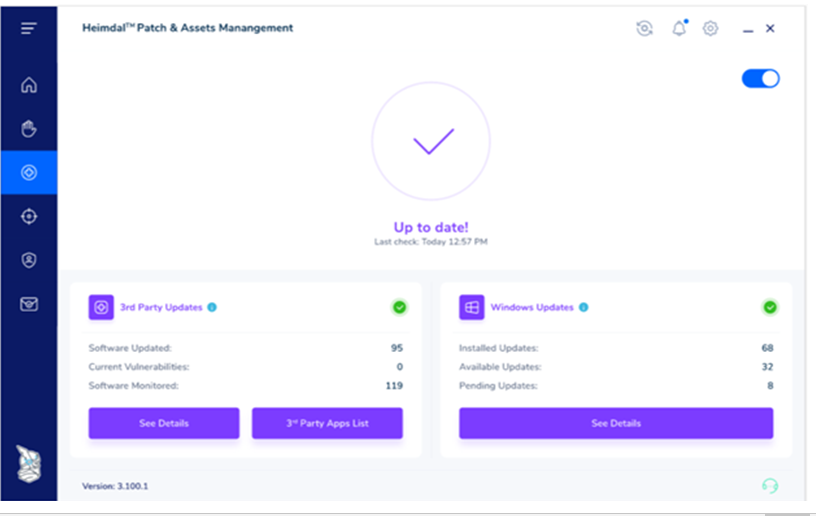
Task: Open See Details for Windows Updates
Action: 616,423
